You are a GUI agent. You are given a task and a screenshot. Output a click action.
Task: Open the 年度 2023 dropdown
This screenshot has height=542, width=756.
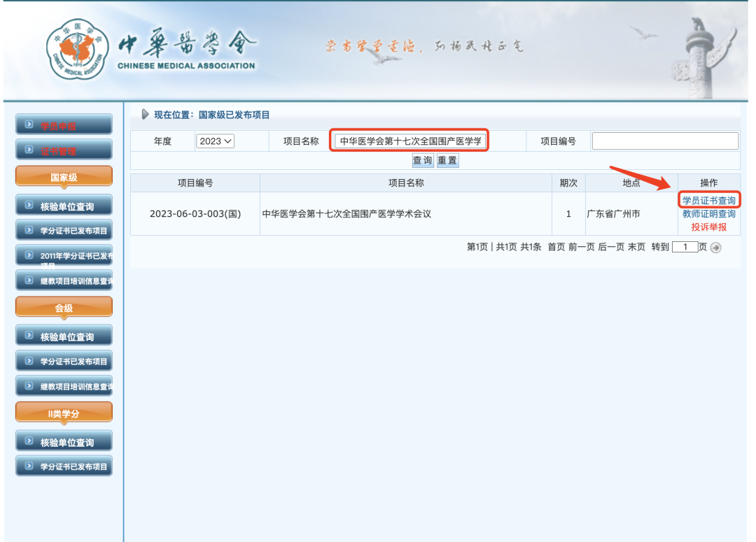point(215,141)
